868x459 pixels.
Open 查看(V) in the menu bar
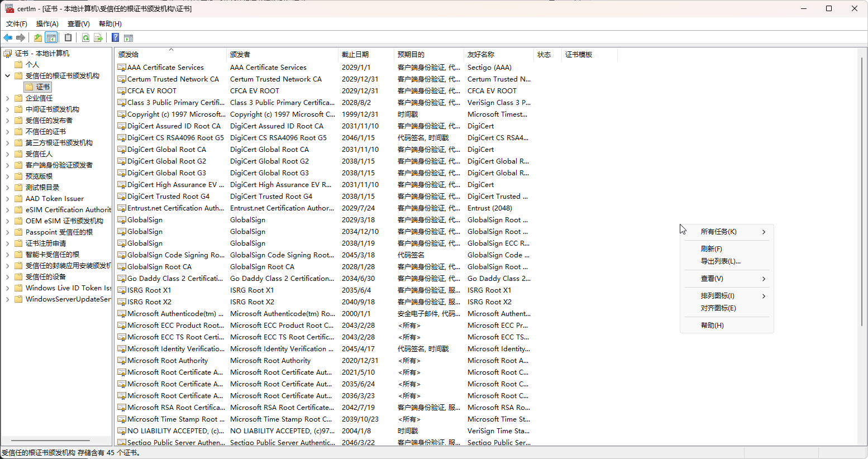79,24
